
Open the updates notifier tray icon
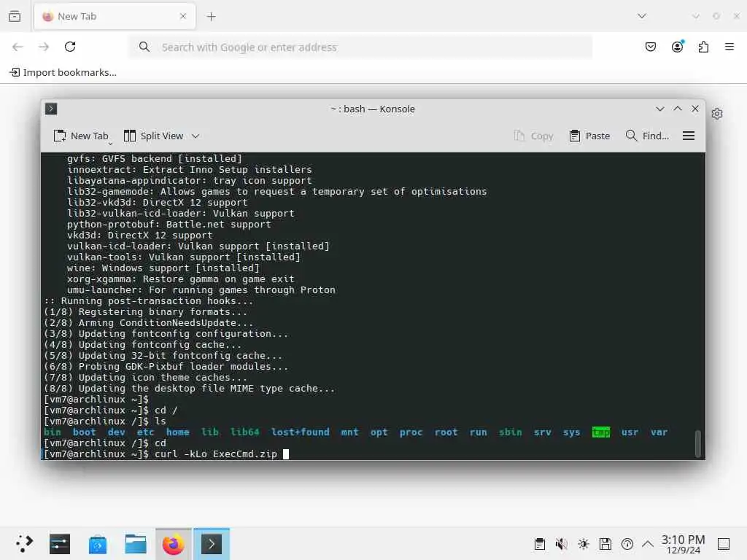point(627,544)
